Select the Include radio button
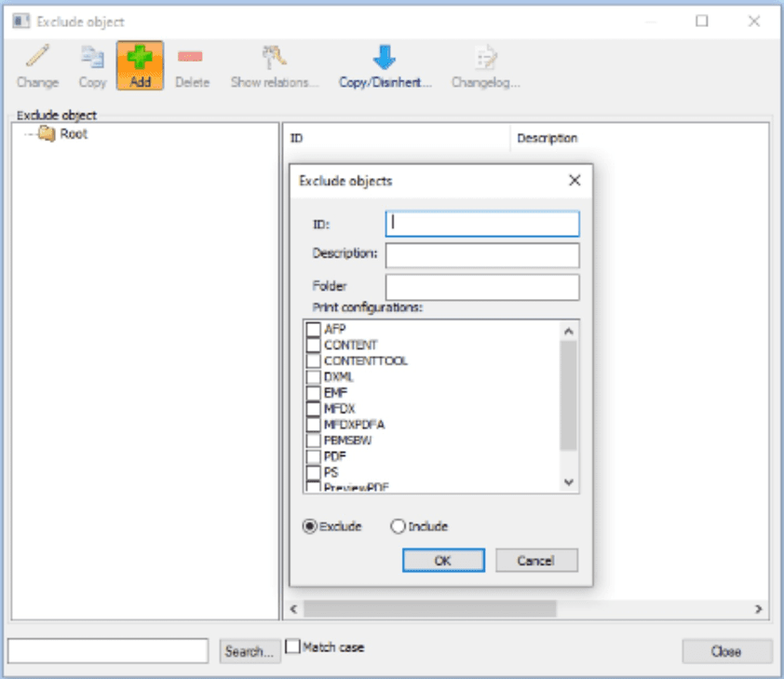This screenshot has width=784, height=679. point(399,526)
